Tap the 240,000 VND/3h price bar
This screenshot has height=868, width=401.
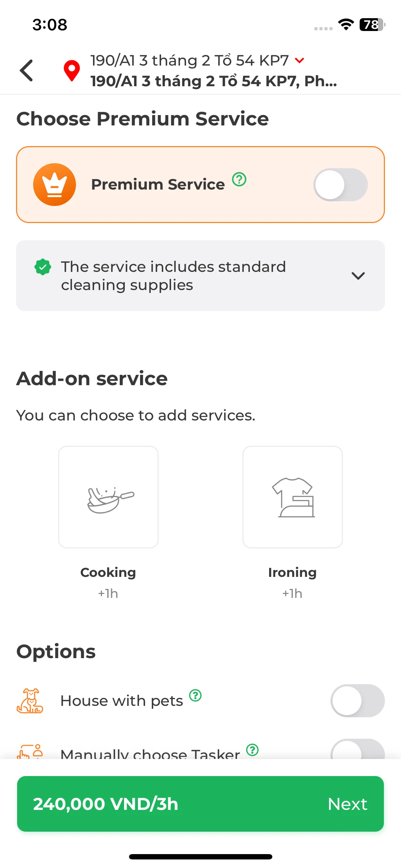point(200,804)
